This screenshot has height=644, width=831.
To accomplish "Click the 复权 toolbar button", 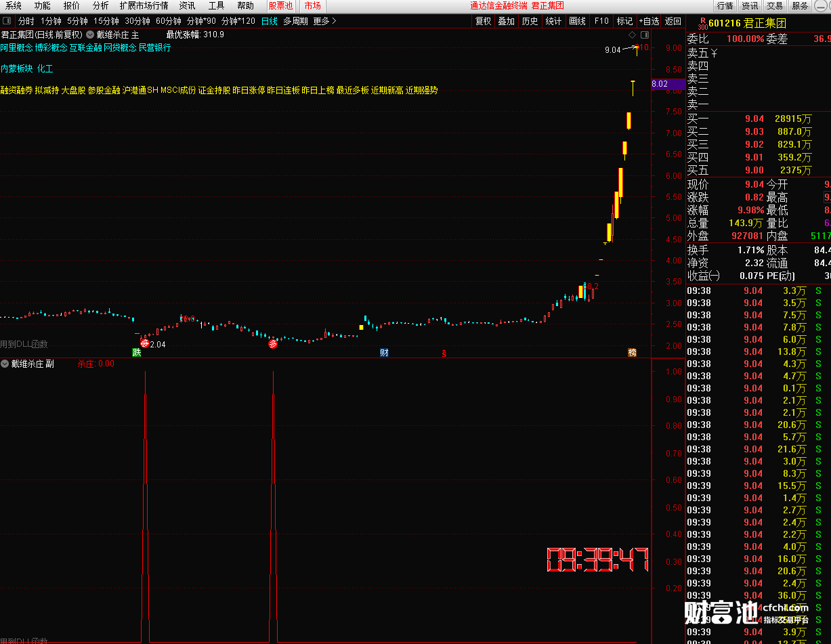I will (483, 21).
